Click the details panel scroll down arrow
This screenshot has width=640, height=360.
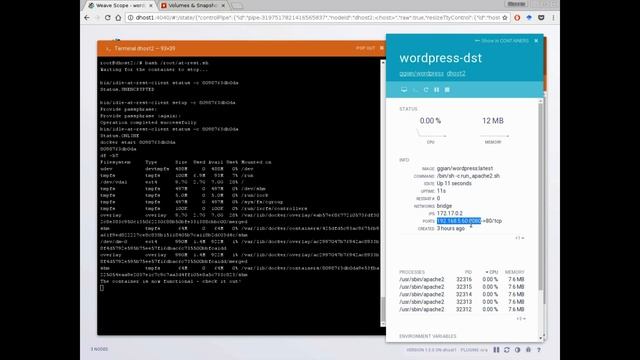(541, 338)
